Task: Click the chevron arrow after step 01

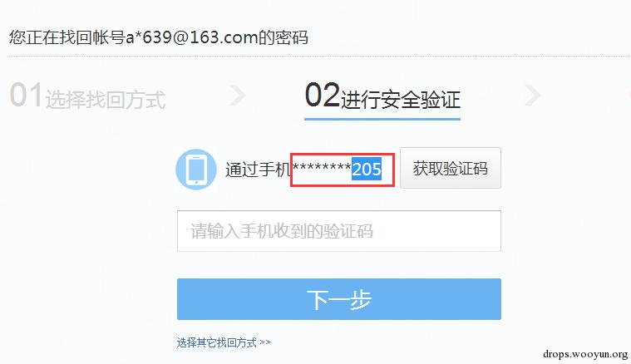Action: coord(237,96)
